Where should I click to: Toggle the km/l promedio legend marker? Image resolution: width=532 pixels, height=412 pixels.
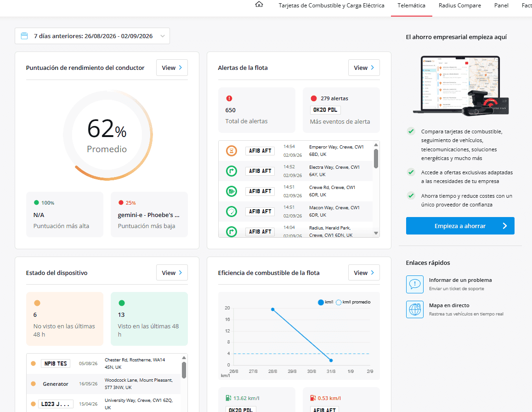(x=338, y=302)
